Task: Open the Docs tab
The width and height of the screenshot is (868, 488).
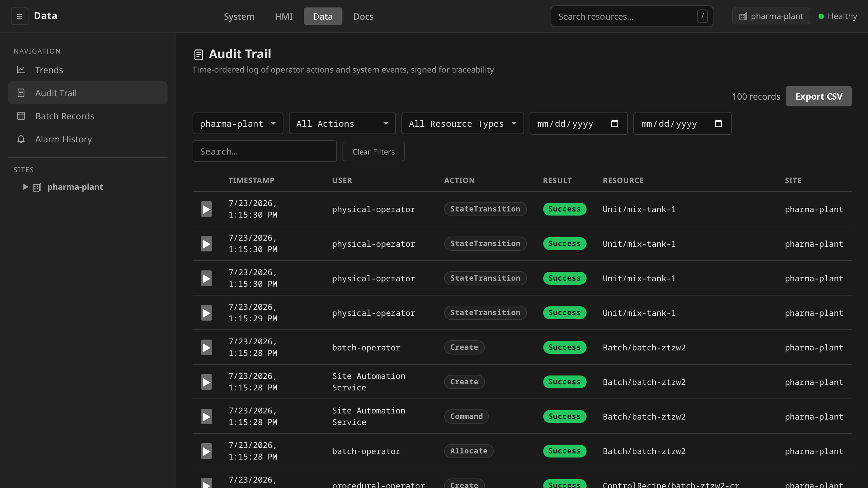Action: (x=363, y=16)
